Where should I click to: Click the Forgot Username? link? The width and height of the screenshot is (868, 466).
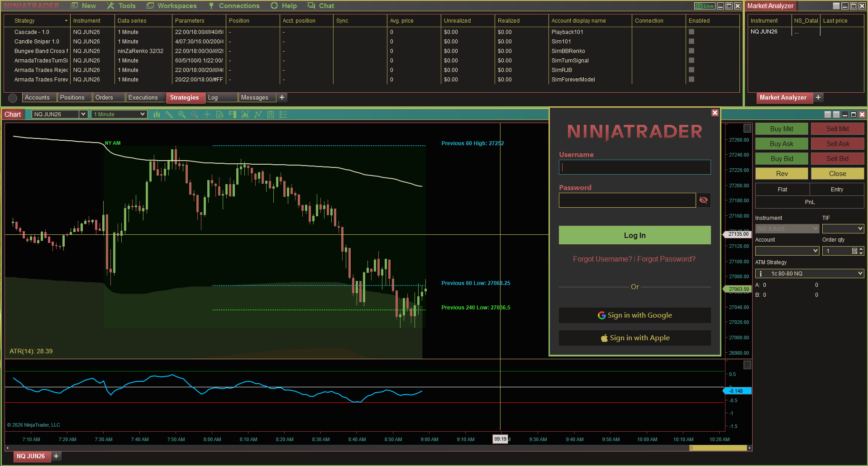point(602,259)
